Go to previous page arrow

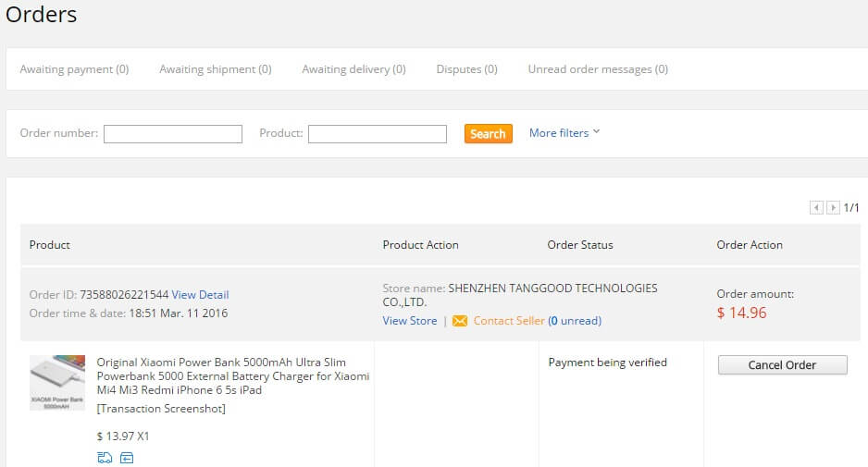[x=816, y=207]
